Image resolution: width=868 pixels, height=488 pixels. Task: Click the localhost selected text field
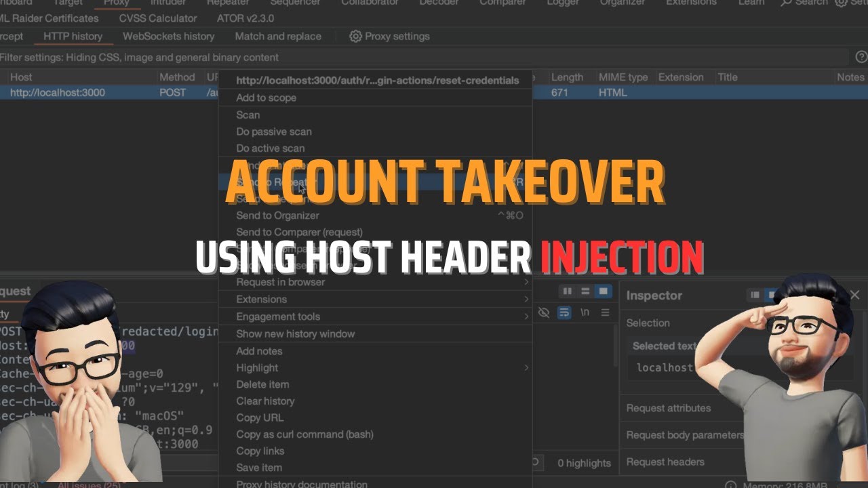coord(739,367)
